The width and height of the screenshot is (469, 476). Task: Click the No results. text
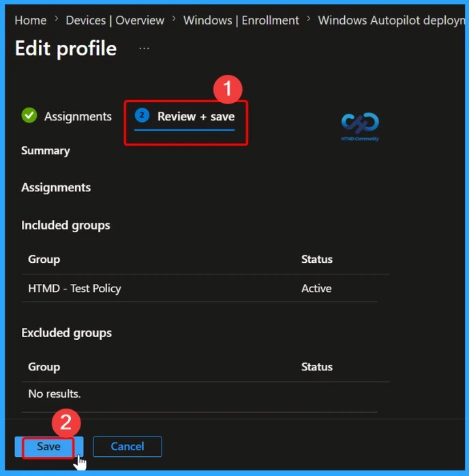click(55, 394)
